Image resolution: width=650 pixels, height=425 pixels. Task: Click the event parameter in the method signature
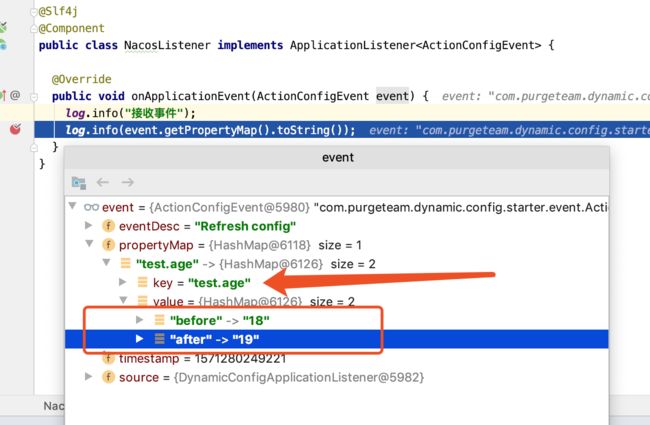[x=392, y=96]
